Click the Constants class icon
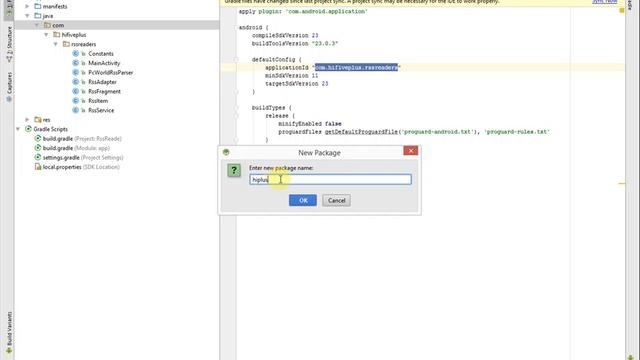The image size is (640, 360). (76, 53)
